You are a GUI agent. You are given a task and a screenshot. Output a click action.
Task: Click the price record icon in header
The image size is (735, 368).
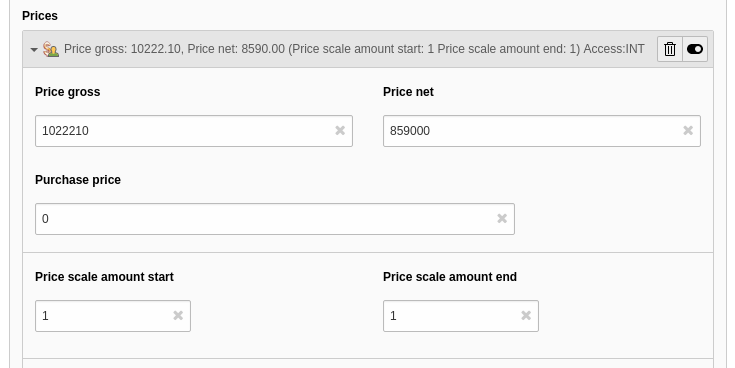coord(51,49)
